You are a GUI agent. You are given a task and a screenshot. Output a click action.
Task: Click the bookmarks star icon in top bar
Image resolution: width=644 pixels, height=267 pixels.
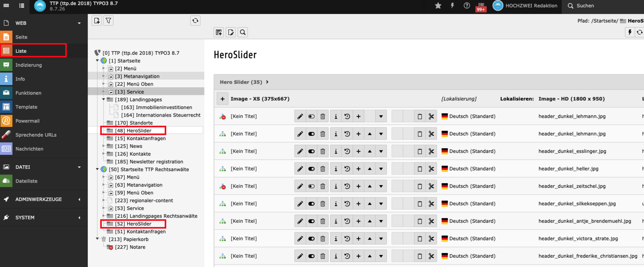coord(438,6)
